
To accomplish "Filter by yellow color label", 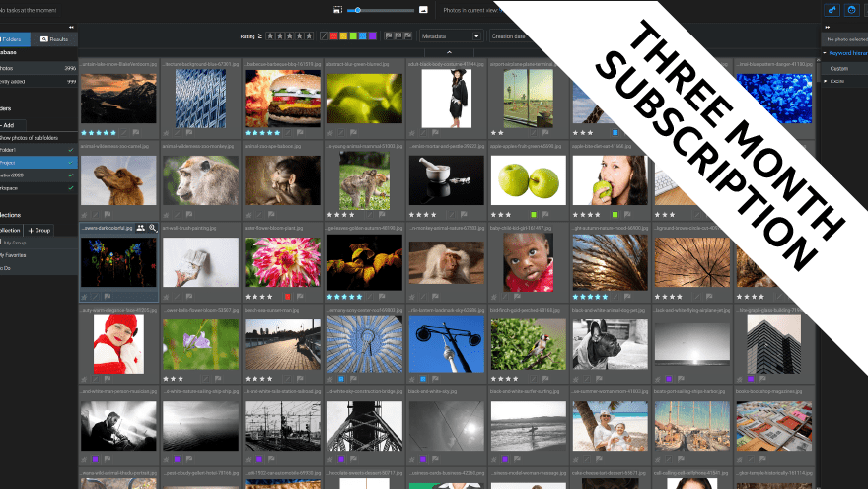I will 343,35.
